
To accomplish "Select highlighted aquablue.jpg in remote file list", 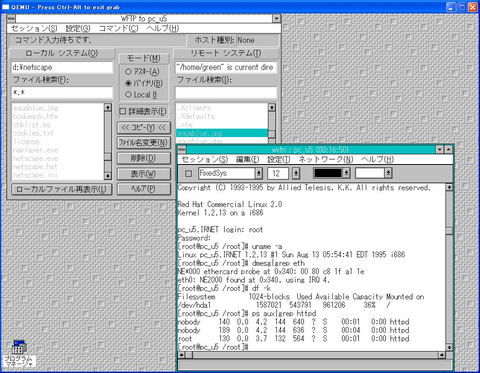I will (x=222, y=133).
